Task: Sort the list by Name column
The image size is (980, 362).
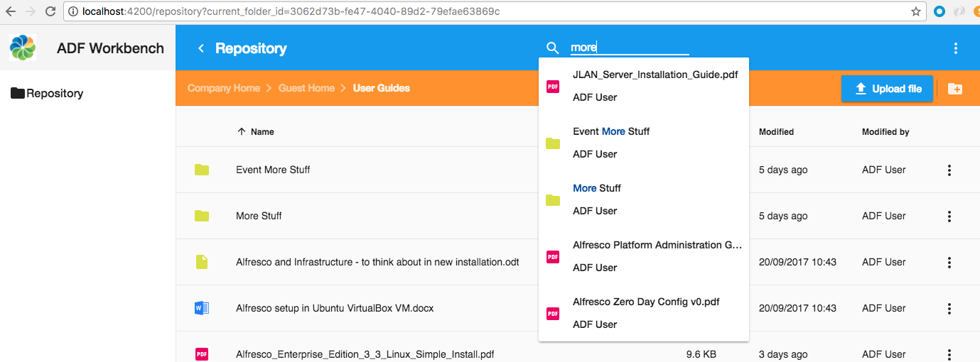Action: click(262, 131)
